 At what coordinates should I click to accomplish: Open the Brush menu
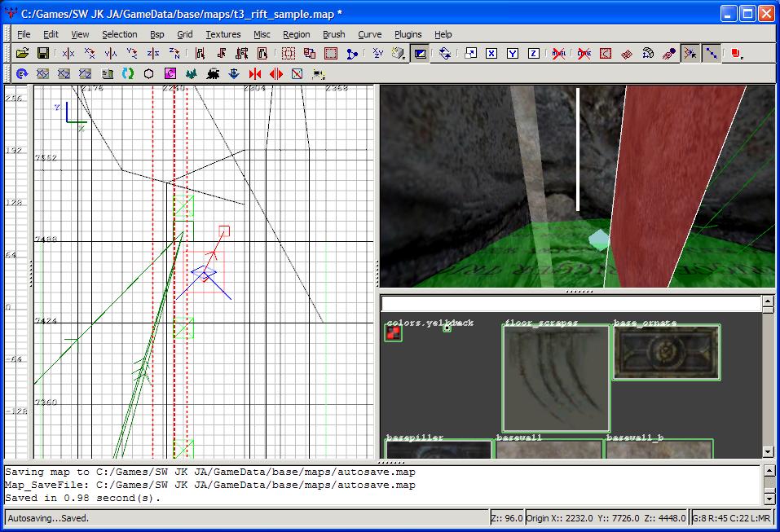pos(334,34)
